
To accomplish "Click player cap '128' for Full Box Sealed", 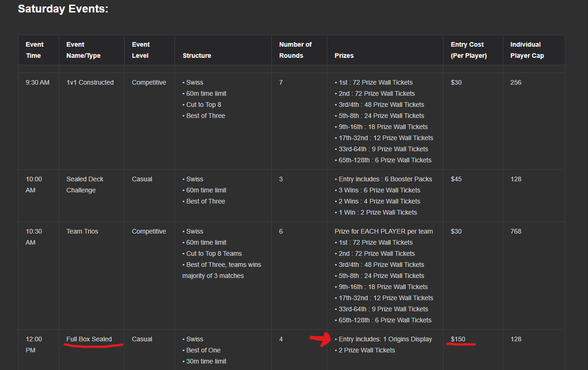I will 515,339.
